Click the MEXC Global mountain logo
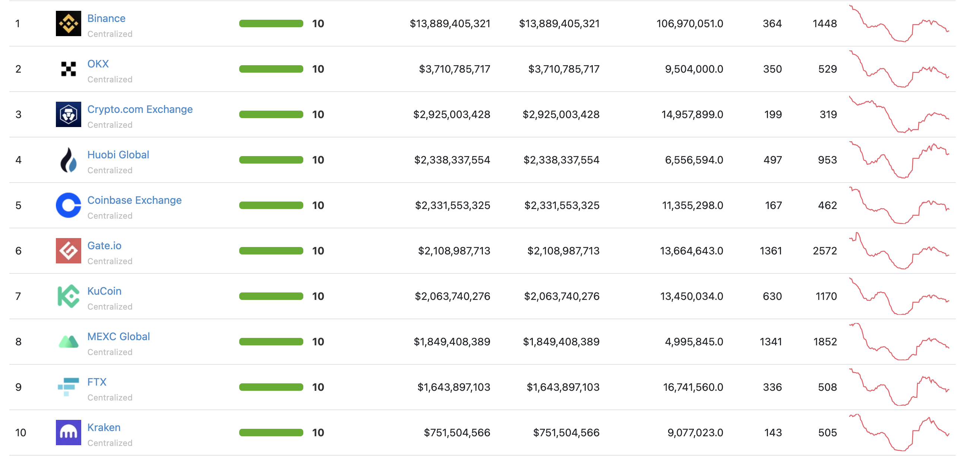The image size is (980, 456). coord(69,342)
